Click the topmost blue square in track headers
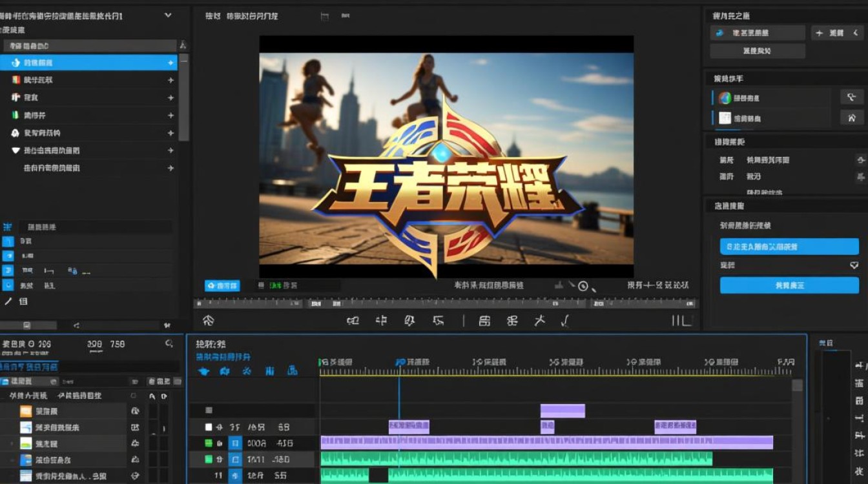This screenshot has width=868, height=484. (236, 443)
